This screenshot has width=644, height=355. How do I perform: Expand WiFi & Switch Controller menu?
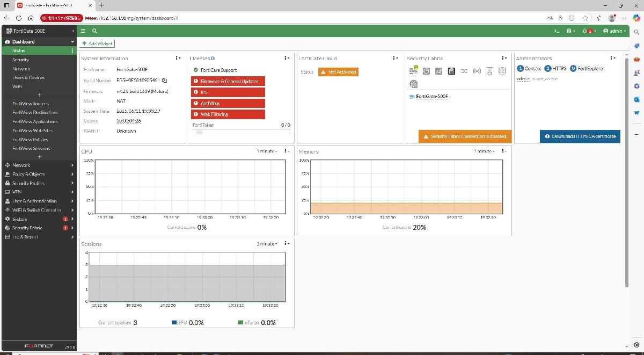[39, 210]
